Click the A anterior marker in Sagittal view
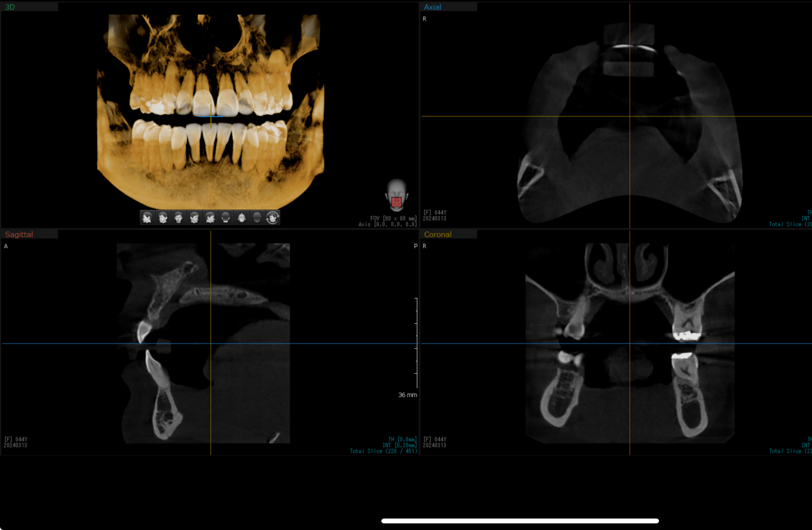The image size is (812, 530). pos(6,246)
